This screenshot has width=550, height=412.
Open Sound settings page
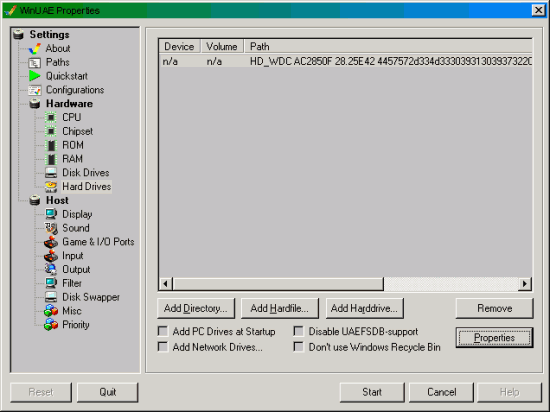point(76,228)
